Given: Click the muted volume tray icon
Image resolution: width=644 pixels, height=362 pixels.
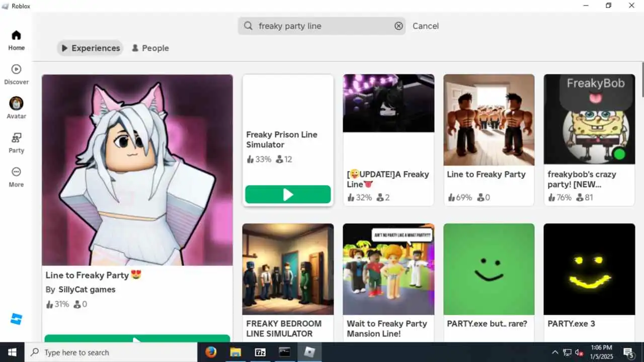Looking at the screenshot, I should (579, 352).
